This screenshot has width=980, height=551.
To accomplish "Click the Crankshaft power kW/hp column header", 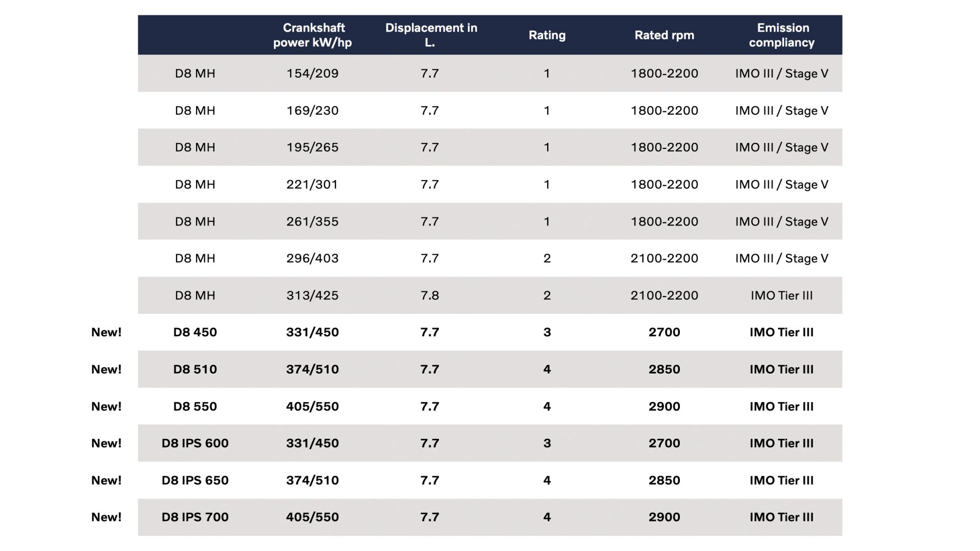I will click(x=312, y=35).
